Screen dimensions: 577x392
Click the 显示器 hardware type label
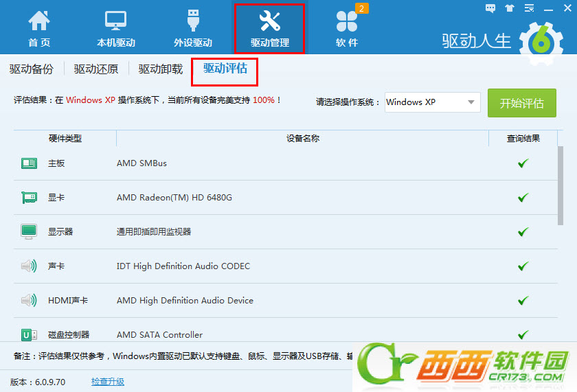click(60, 231)
